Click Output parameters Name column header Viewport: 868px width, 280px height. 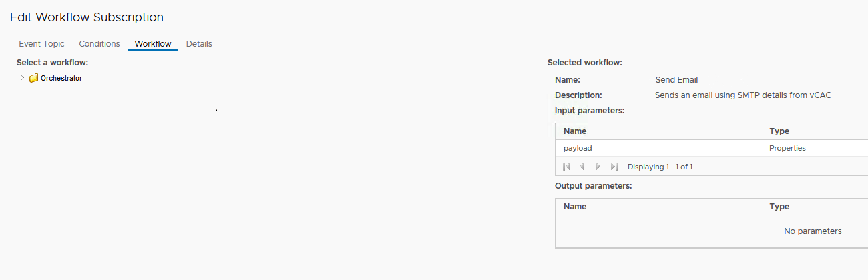(658, 207)
